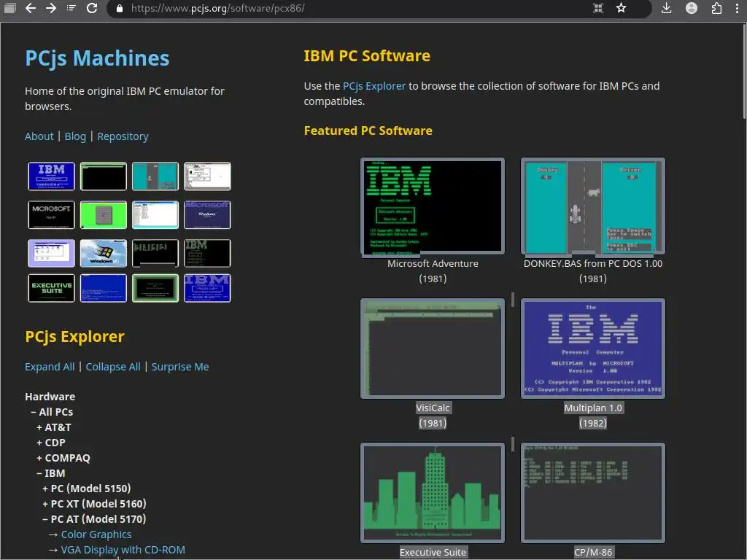Open VGA Display with CD-ROM link
This screenshot has width=747, height=560.
123,550
